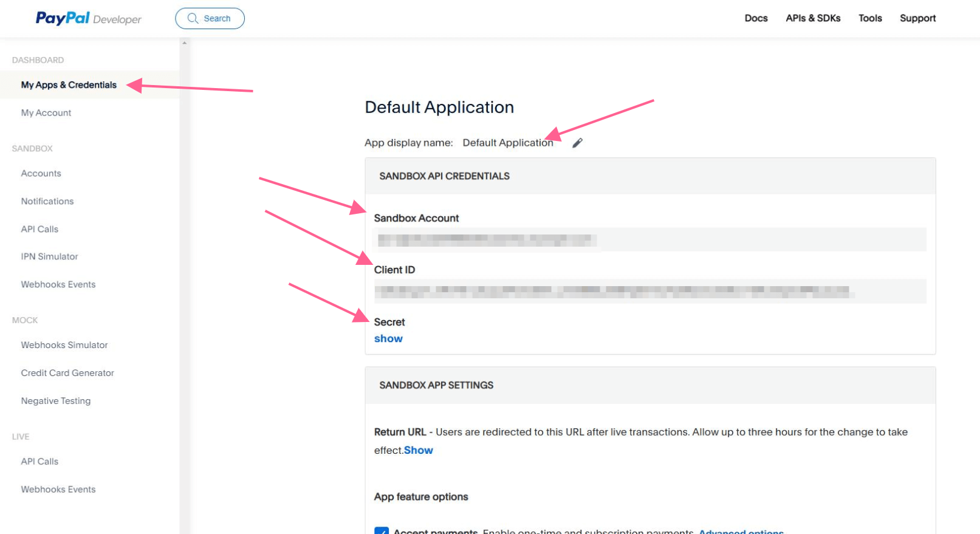Show the Secret key
980x534 pixels.
click(x=388, y=338)
